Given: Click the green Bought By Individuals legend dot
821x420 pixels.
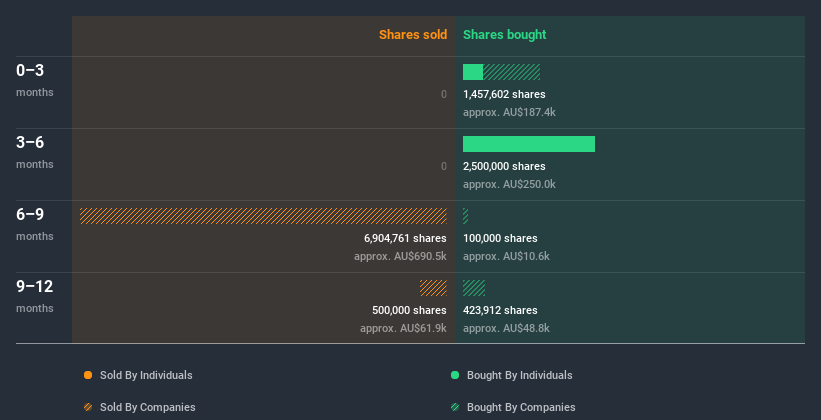Looking at the screenshot, I should tap(455, 375).
